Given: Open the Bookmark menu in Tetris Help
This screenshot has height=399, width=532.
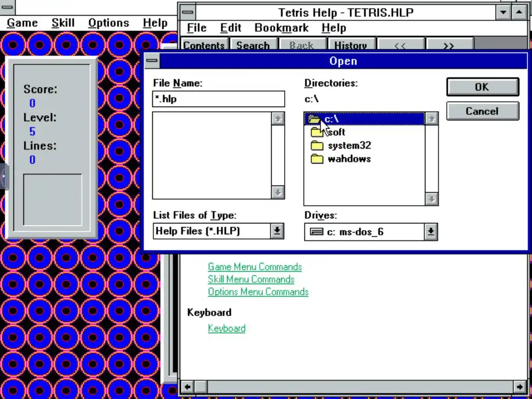Looking at the screenshot, I should (282, 28).
